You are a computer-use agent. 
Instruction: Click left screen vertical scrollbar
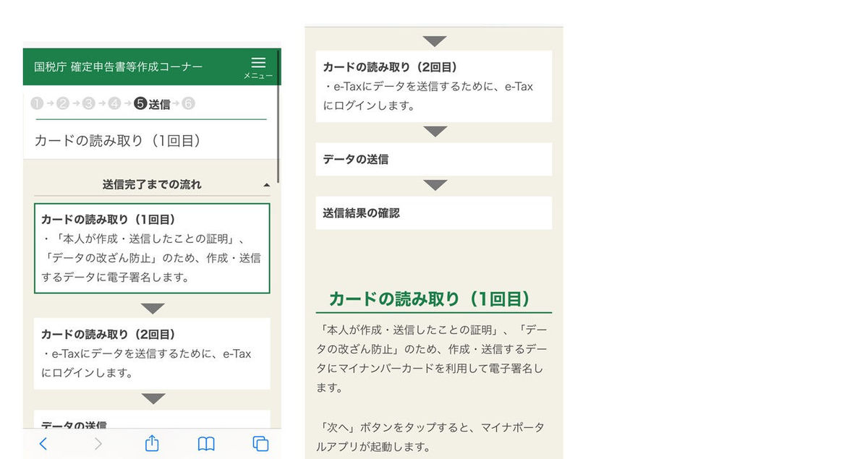click(x=278, y=116)
